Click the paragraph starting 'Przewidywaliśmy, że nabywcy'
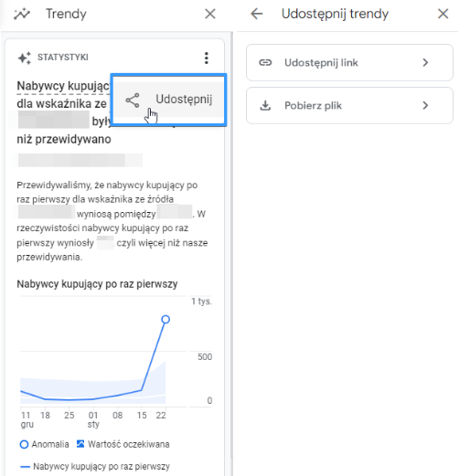The image size is (459, 476). [x=112, y=221]
